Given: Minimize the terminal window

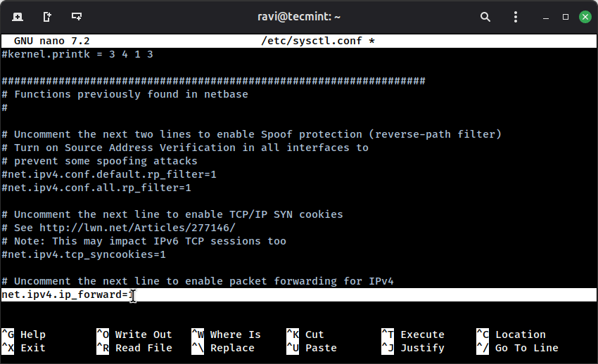Looking at the screenshot, I should tap(547, 16).
